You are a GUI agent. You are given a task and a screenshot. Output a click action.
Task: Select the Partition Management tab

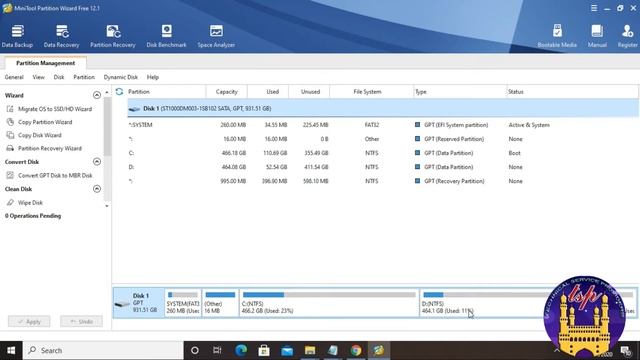45,63
